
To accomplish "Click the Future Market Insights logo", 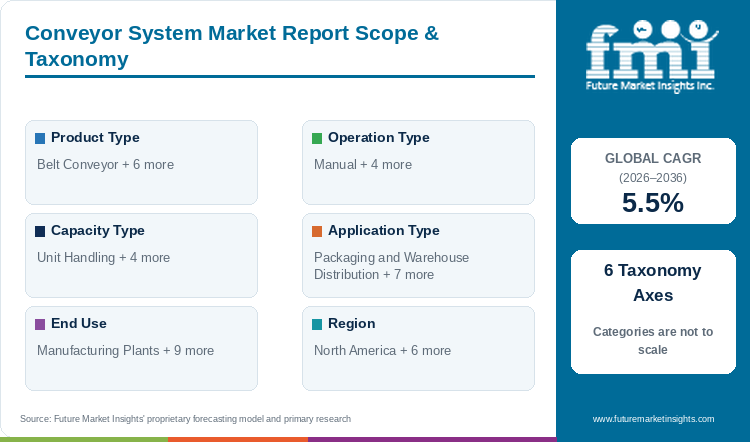I will (651, 56).
